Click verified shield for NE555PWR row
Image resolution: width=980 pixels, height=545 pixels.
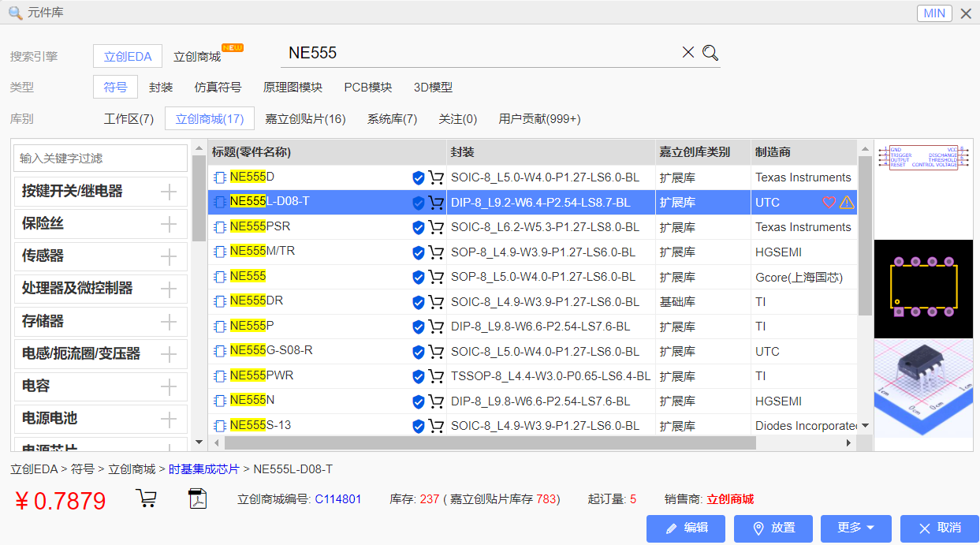coord(419,377)
